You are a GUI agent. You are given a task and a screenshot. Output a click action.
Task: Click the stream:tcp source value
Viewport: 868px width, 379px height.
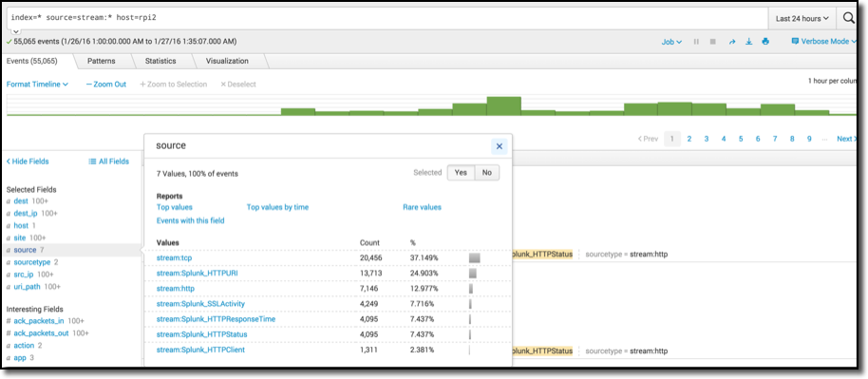pyautogui.click(x=174, y=258)
